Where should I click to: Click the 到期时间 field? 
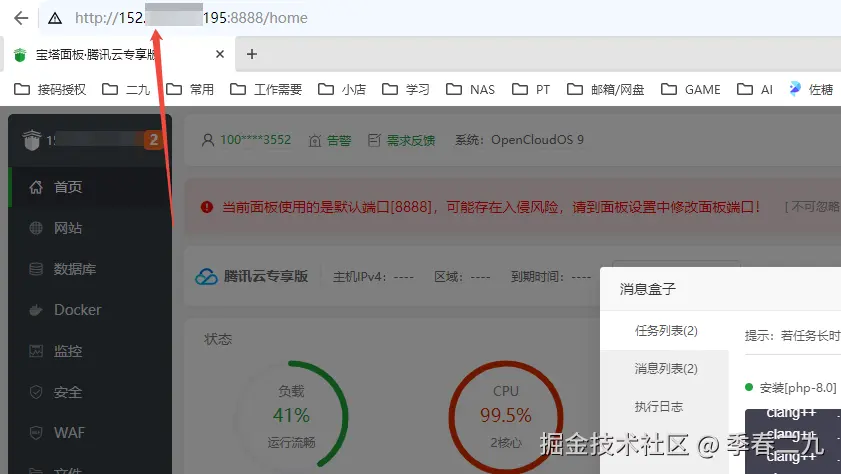(x=551, y=277)
